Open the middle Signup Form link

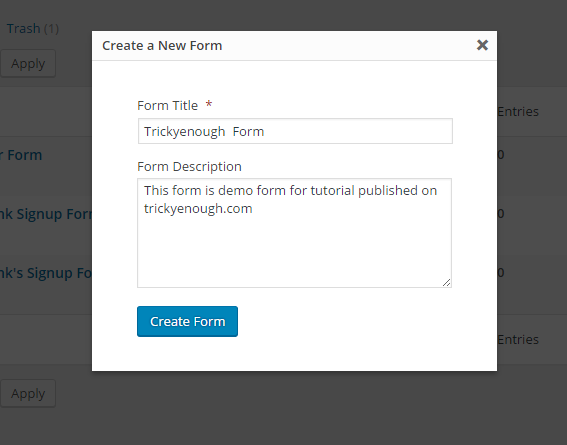[46, 214]
